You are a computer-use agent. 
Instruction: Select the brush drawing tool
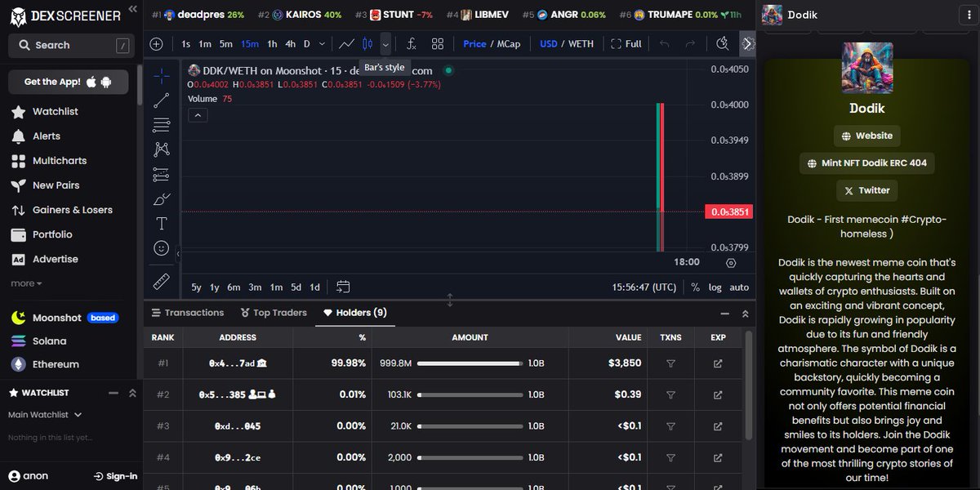pyautogui.click(x=162, y=198)
